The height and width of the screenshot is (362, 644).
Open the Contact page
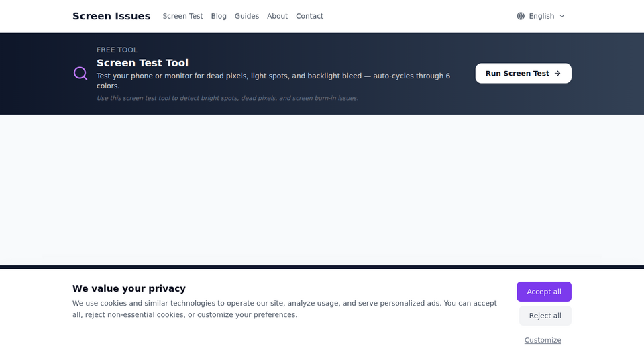tap(309, 16)
